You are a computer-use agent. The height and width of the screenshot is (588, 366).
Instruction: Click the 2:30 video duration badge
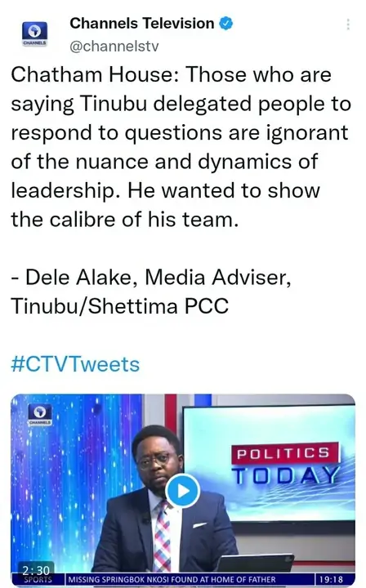click(x=36, y=570)
